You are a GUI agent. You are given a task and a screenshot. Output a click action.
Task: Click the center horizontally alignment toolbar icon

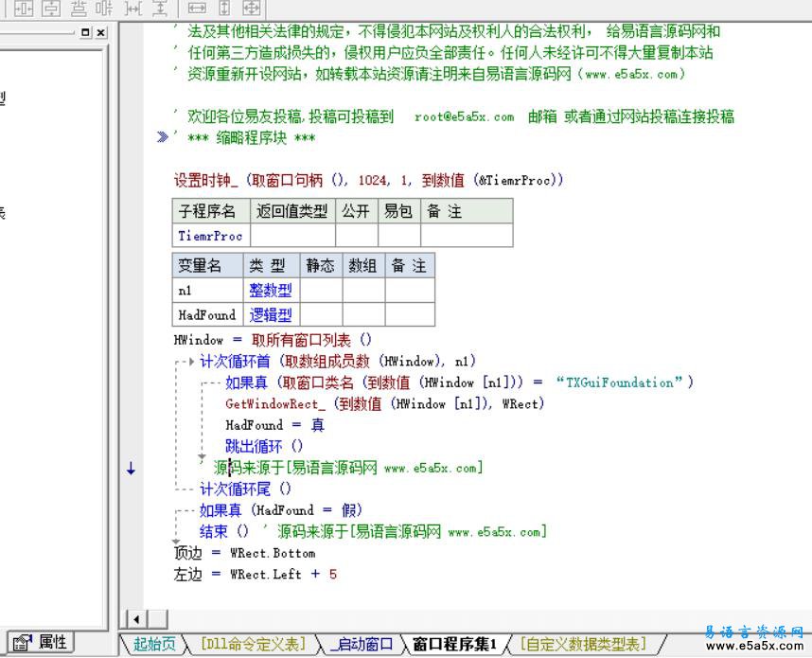[x=24, y=8]
